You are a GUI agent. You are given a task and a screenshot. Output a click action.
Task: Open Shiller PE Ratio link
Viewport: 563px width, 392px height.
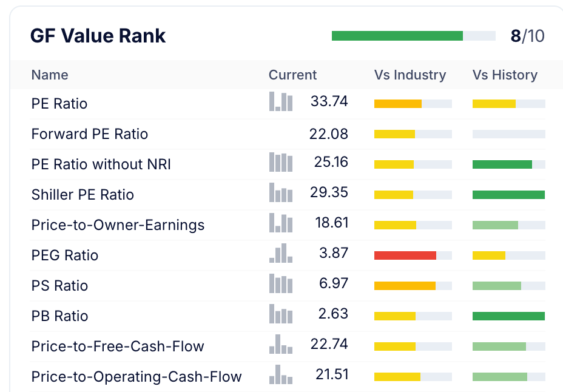tap(83, 195)
